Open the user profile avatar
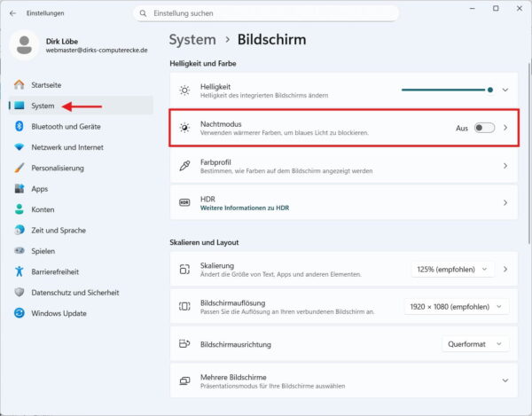The image size is (532, 416). [x=24, y=45]
